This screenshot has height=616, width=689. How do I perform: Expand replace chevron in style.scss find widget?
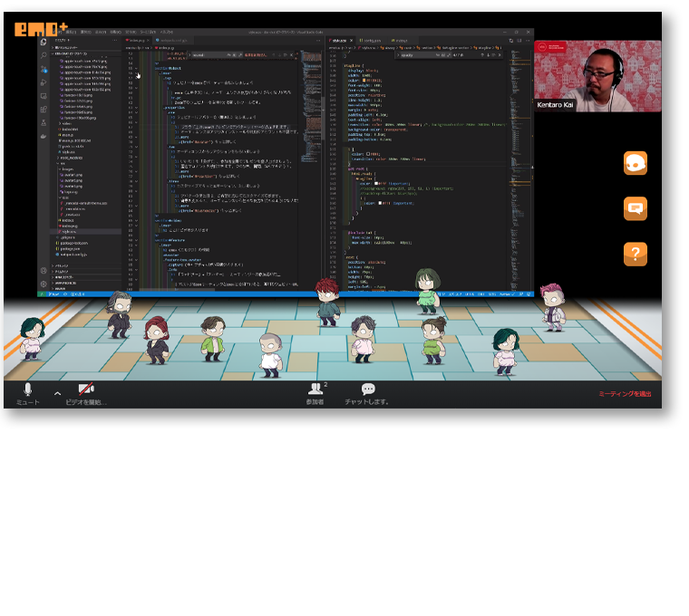click(398, 55)
